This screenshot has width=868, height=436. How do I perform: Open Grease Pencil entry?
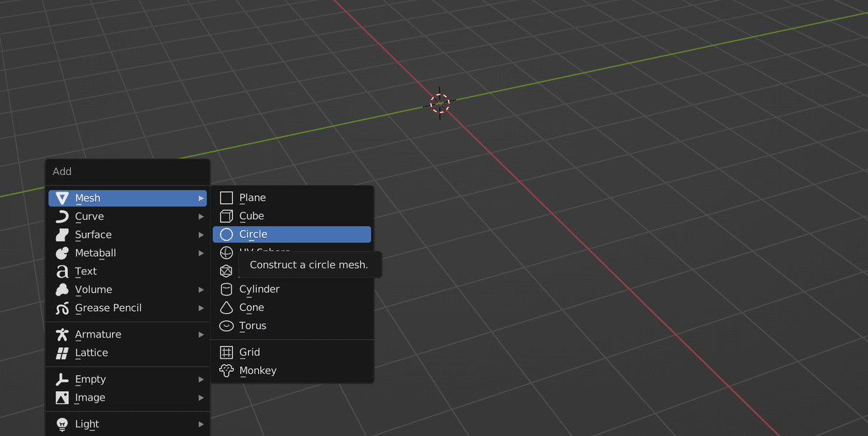tap(128, 308)
